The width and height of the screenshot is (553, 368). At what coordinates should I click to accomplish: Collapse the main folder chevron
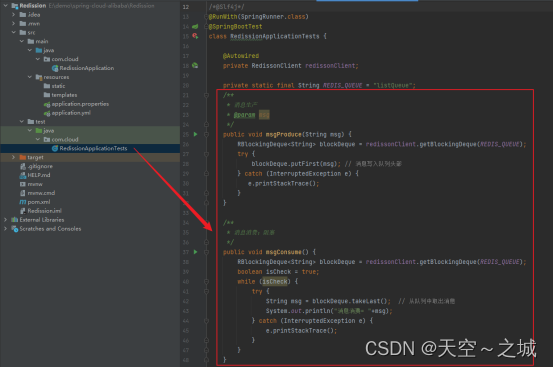pyautogui.click(x=22, y=41)
